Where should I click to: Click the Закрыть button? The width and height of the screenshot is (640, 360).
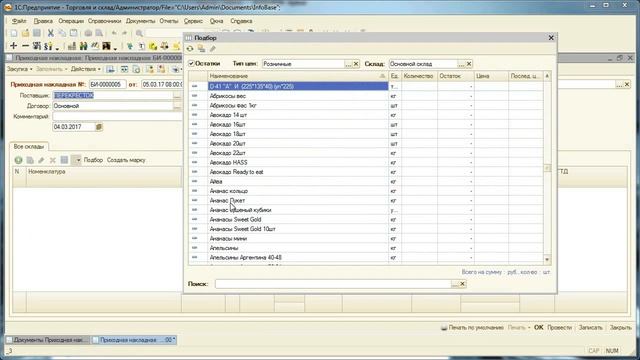[620, 327]
